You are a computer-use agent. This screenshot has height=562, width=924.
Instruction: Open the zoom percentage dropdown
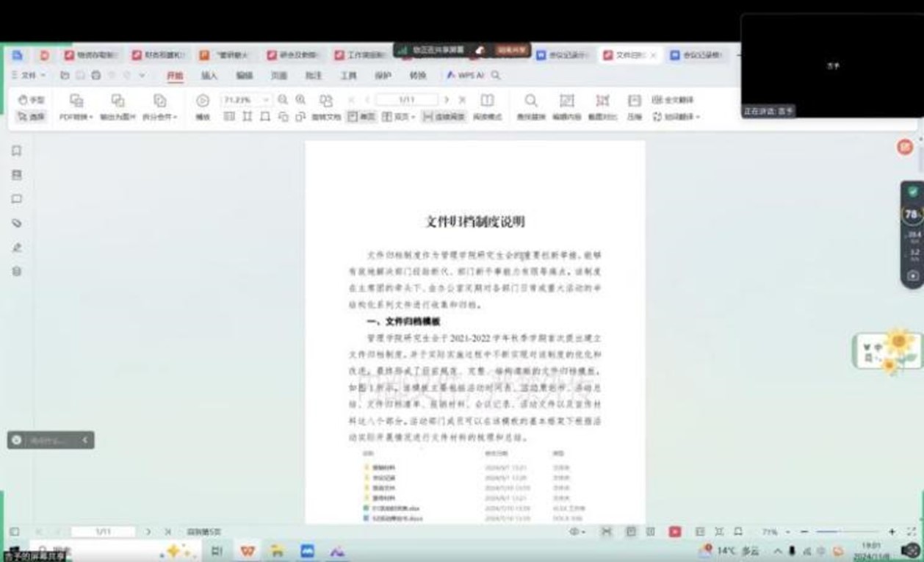click(266, 100)
